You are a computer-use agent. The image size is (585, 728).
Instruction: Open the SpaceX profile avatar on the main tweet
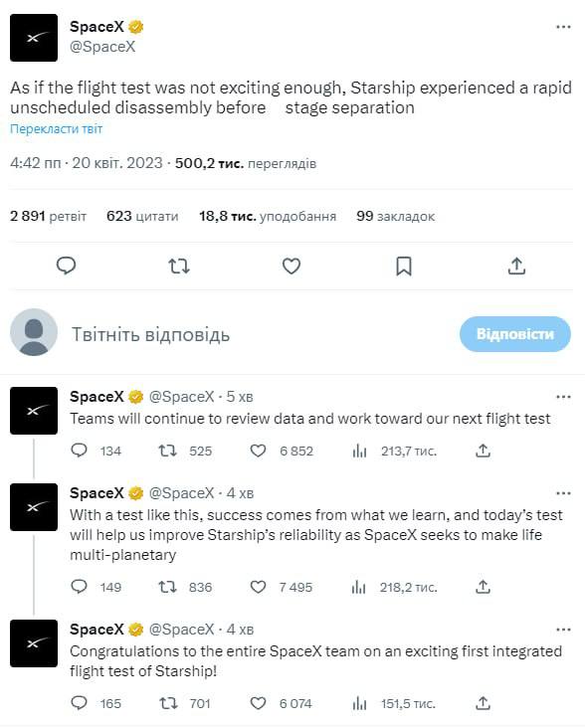point(34,38)
